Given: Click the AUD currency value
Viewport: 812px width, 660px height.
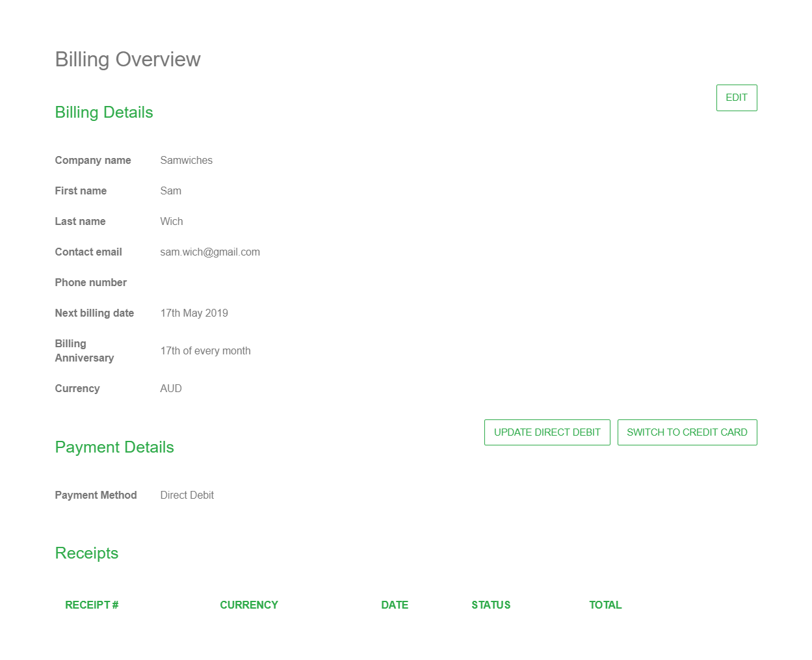Looking at the screenshot, I should coord(170,389).
